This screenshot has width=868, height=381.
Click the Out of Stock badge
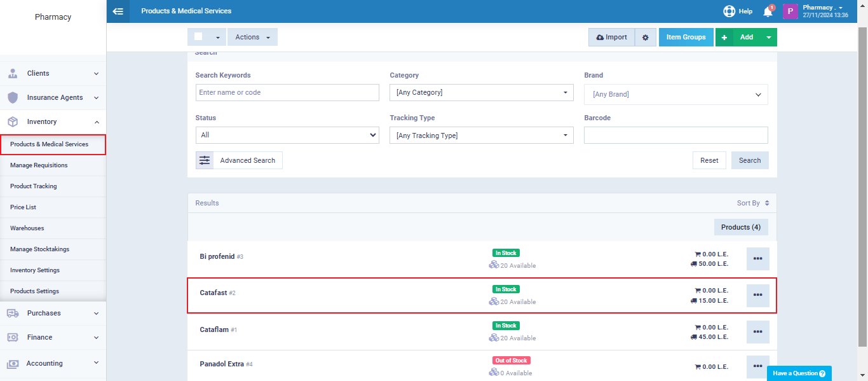511,361
